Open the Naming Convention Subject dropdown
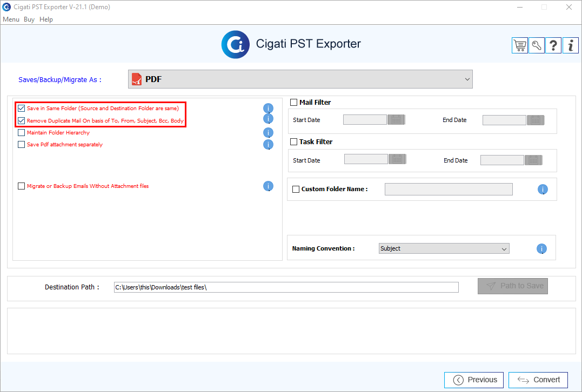 444,248
